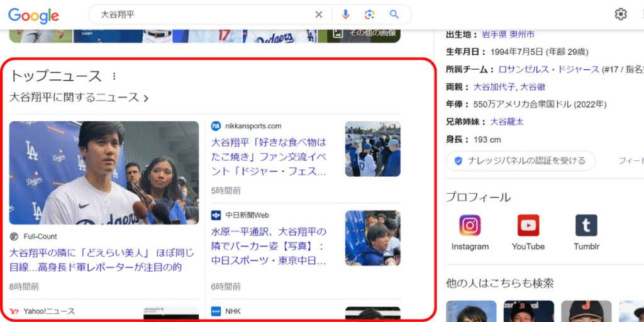Open the YouTube profile icon
644x322 pixels.
pyautogui.click(x=528, y=226)
